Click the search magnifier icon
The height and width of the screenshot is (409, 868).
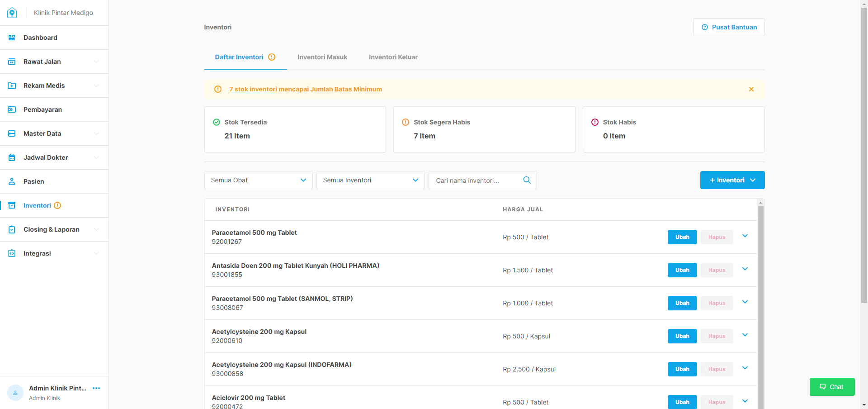pos(527,180)
